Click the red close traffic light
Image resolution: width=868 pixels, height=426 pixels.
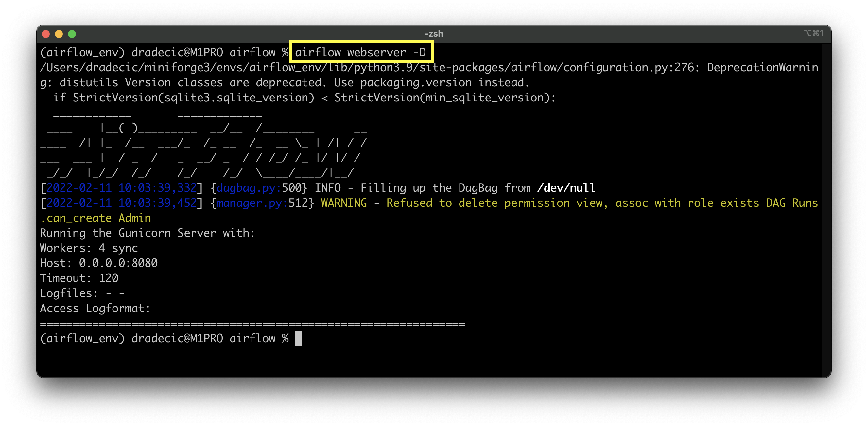pyautogui.click(x=46, y=34)
